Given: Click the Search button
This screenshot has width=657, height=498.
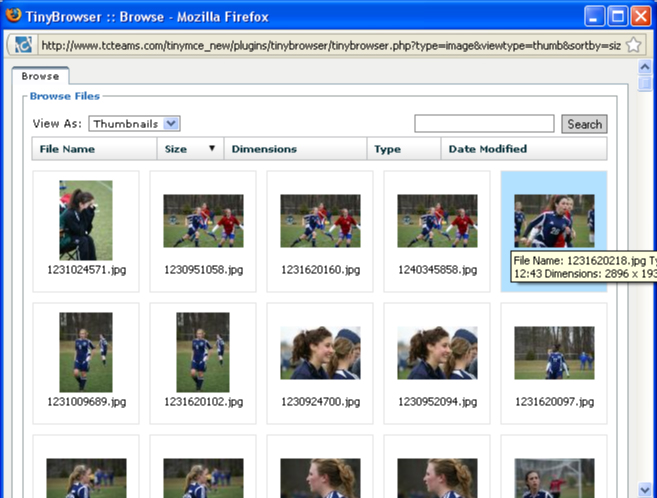Looking at the screenshot, I should coord(584,124).
